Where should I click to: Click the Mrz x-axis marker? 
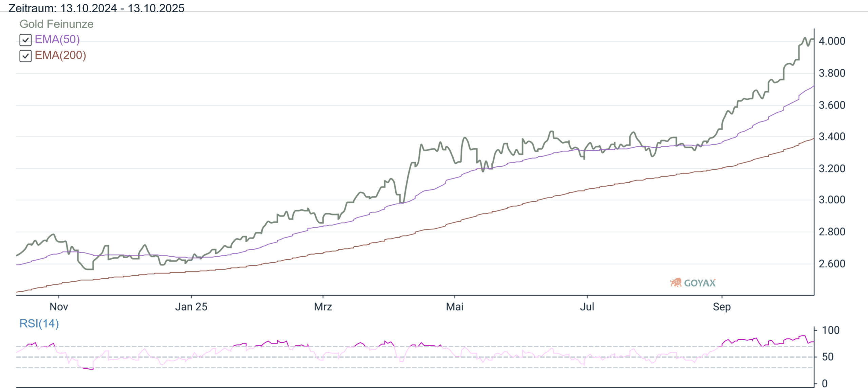(323, 306)
